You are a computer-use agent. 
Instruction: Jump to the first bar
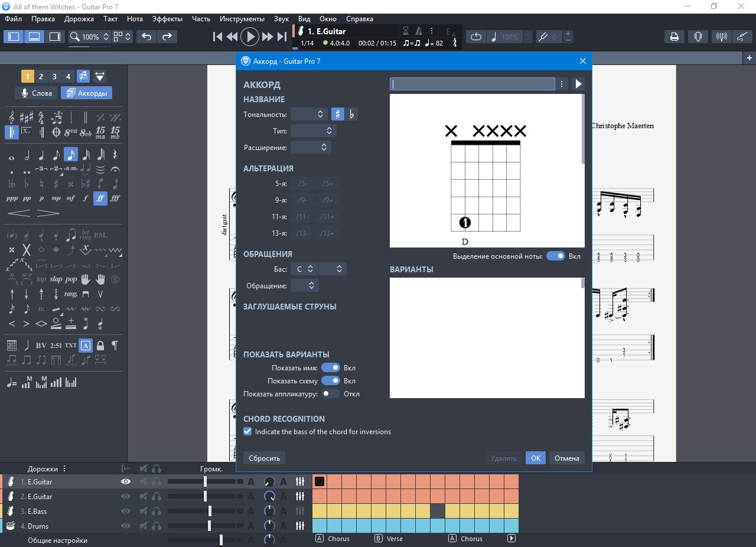click(x=217, y=37)
